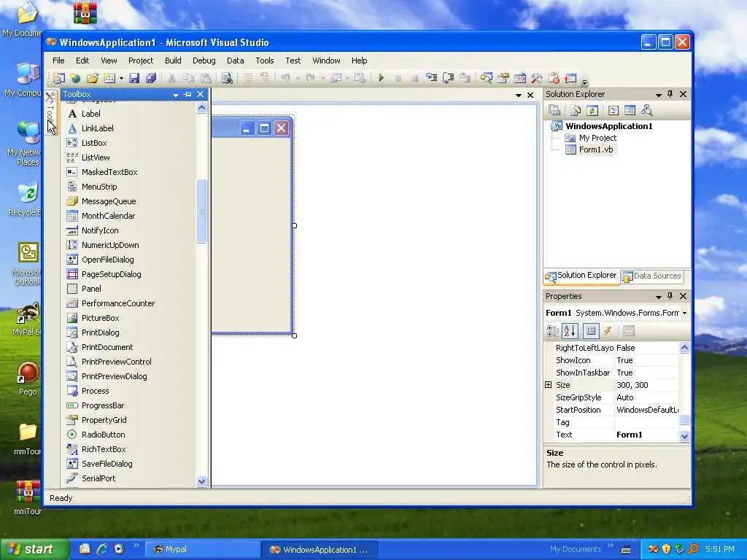Switch to Mypal in the taskbar
The image size is (747, 560).
(201, 550)
